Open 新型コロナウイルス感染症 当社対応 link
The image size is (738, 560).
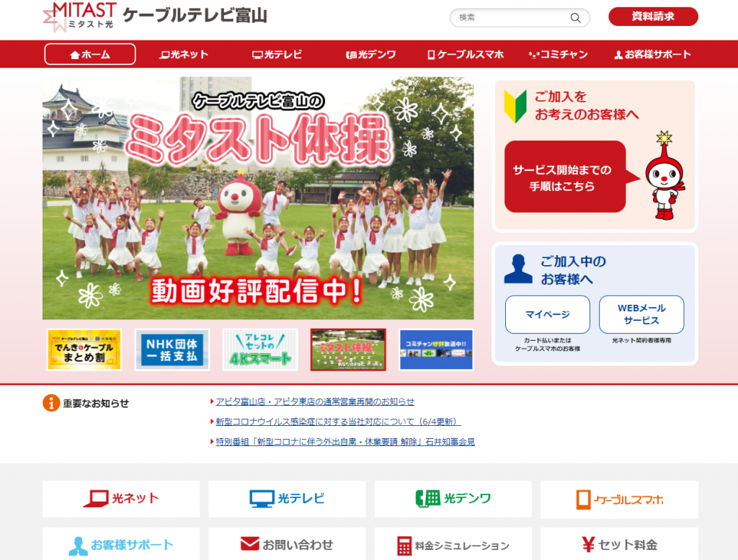338,422
